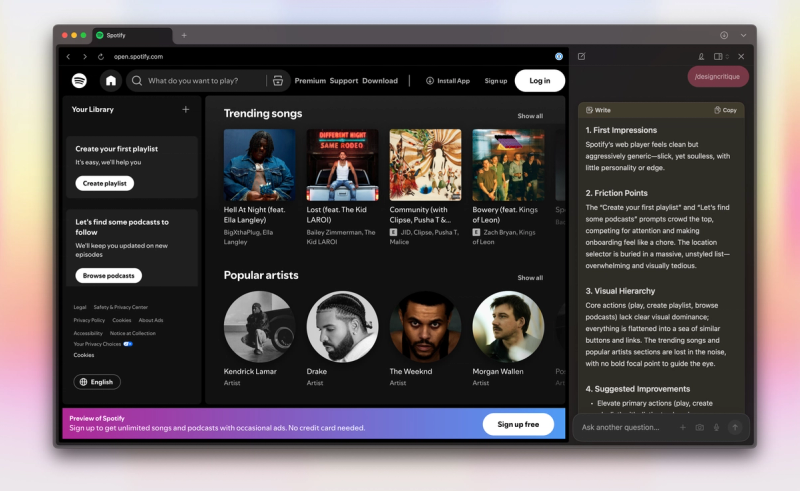Open Notice at Collection link
The image size is (800, 491).
coord(133,333)
